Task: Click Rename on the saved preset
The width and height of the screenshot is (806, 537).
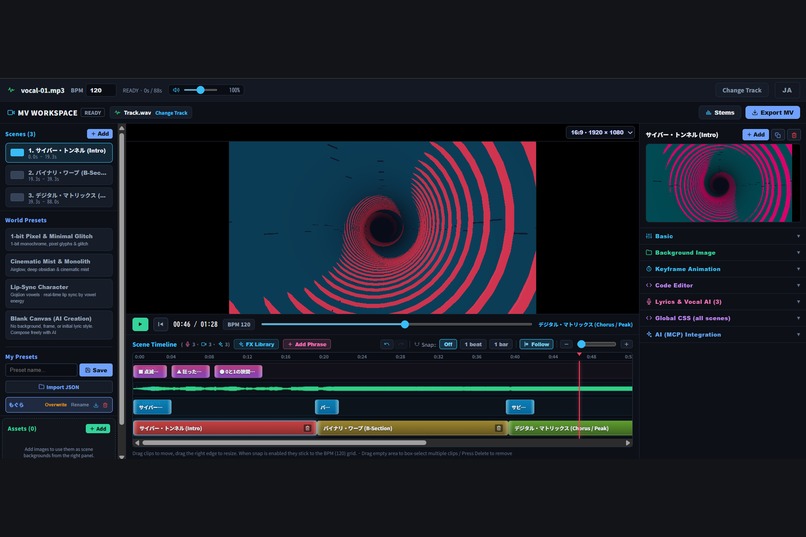Action: tap(80, 405)
